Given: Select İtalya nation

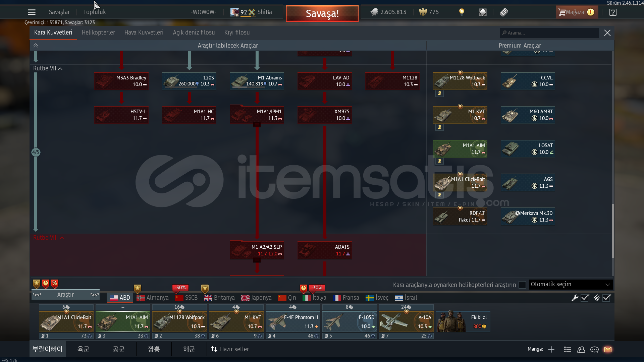Looking at the screenshot, I should [314, 298].
